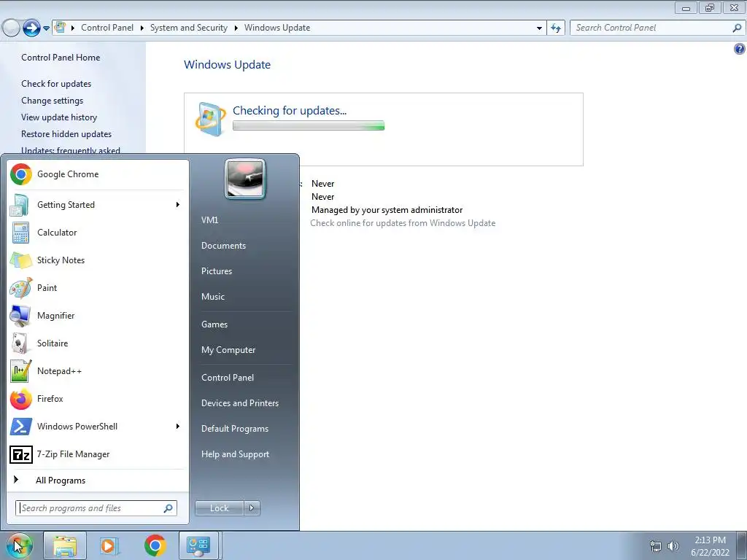Image resolution: width=747 pixels, height=560 pixels.
Task: Open the VM1 user folder
Action: [209, 220]
